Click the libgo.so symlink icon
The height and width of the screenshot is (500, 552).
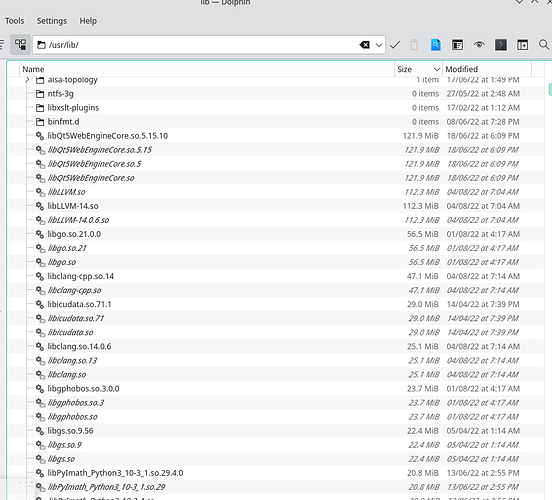40,262
